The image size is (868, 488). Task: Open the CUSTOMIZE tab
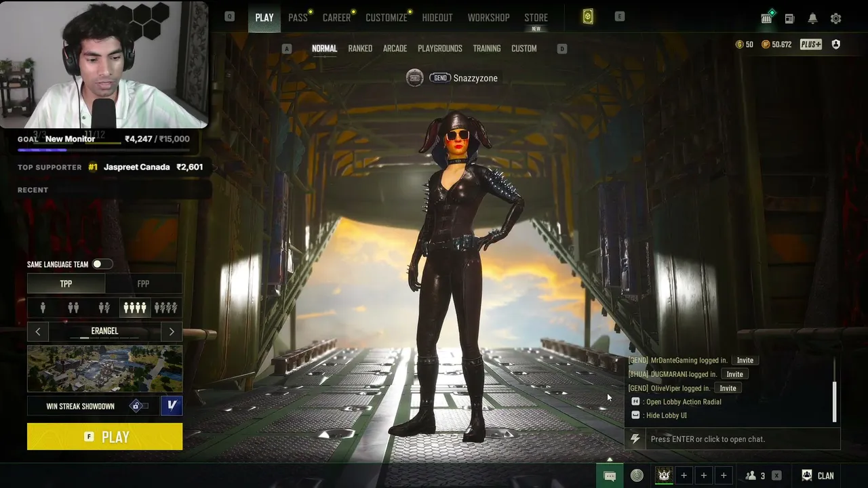(x=387, y=18)
